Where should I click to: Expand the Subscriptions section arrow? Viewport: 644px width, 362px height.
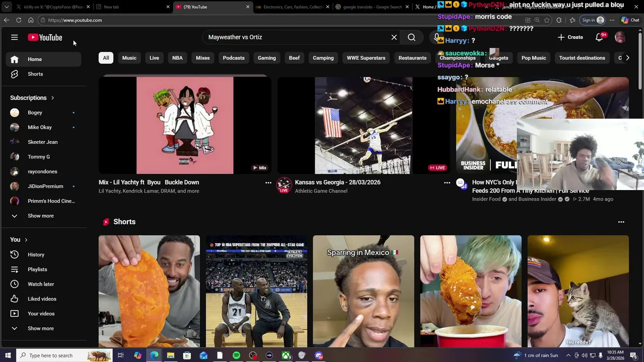52,98
